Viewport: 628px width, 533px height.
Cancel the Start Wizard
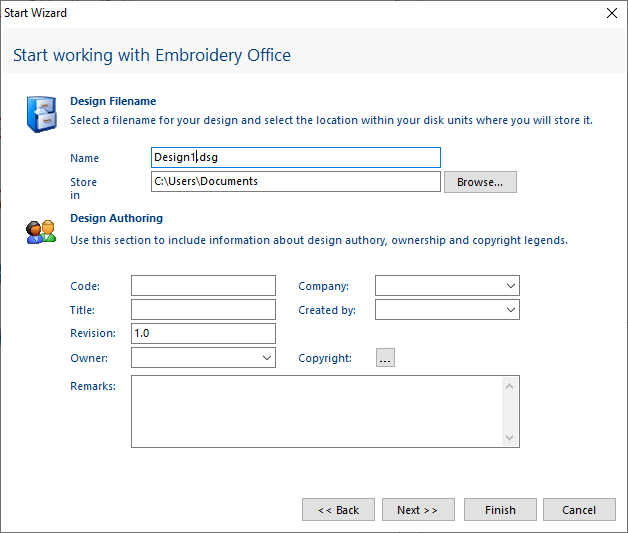(x=579, y=510)
